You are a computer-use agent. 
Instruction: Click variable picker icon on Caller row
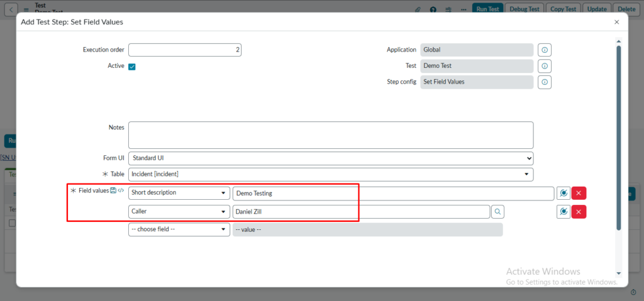click(x=563, y=212)
